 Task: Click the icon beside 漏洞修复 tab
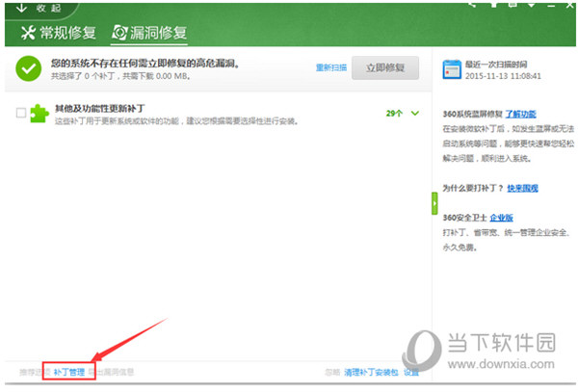coord(119,34)
